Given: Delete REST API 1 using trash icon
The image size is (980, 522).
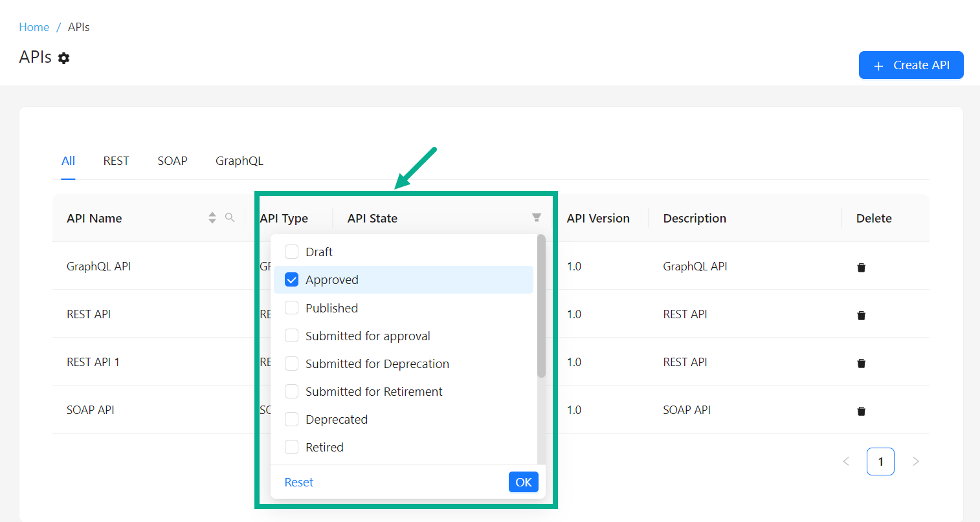Looking at the screenshot, I should tap(861, 364).
